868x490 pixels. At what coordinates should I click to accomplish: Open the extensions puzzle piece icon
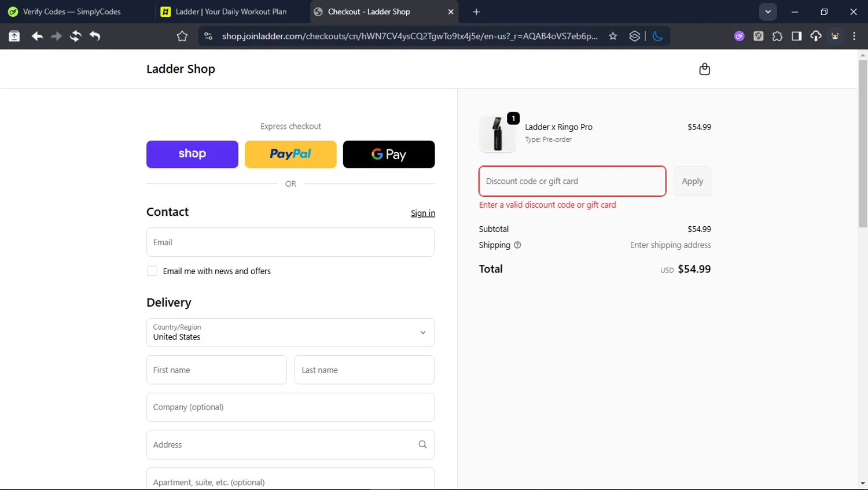[x=777, y=36]
